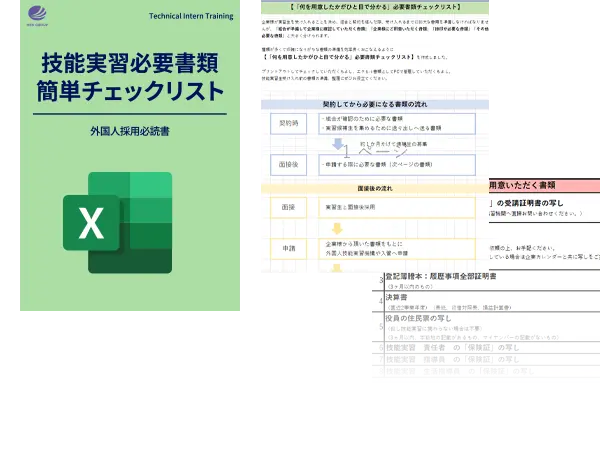The image size is (600, 468).
Task: Click the yellow down arrow between 面接 and 申請
Action: [337, 228]
